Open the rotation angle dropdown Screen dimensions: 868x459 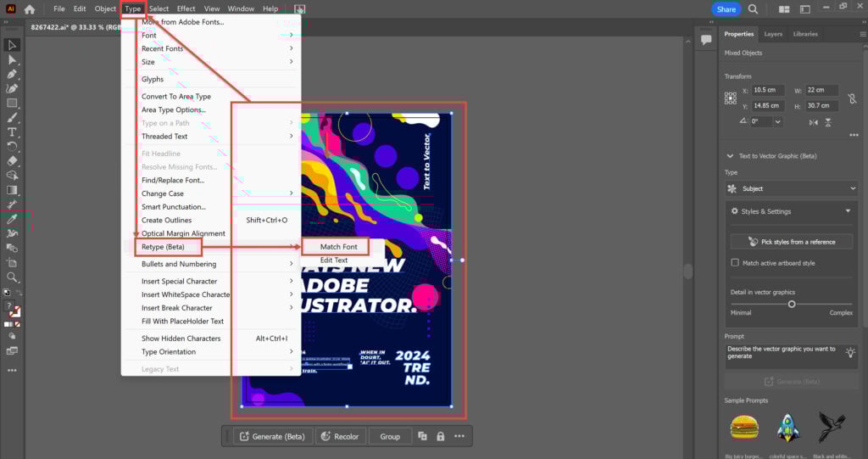click(778, 121)
